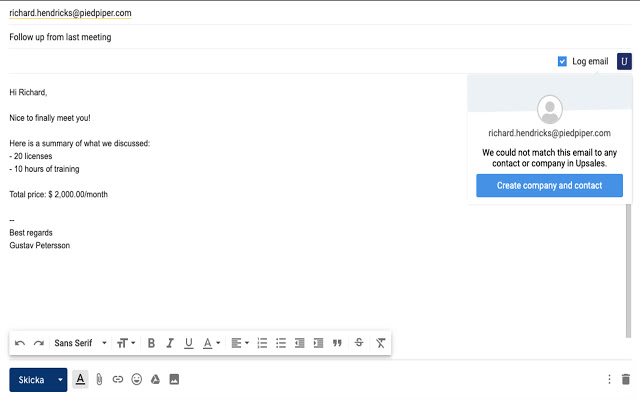Insert an emoji
The width and height of the screenshot is (640, 400).
(137, 380)
